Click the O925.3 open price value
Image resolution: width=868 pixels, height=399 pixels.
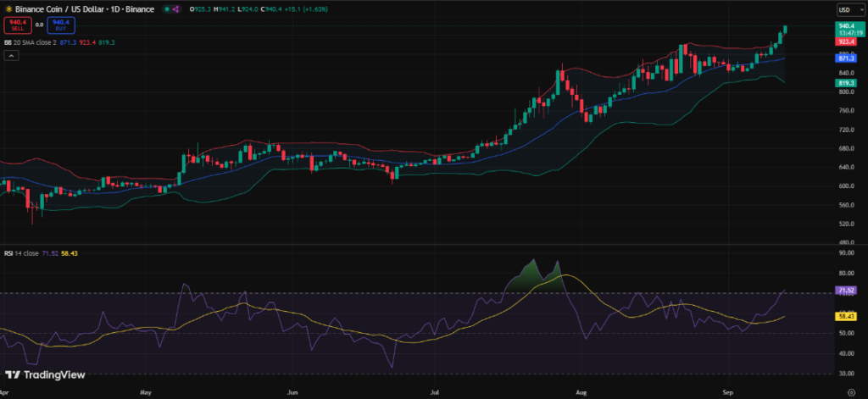point(200,9)
